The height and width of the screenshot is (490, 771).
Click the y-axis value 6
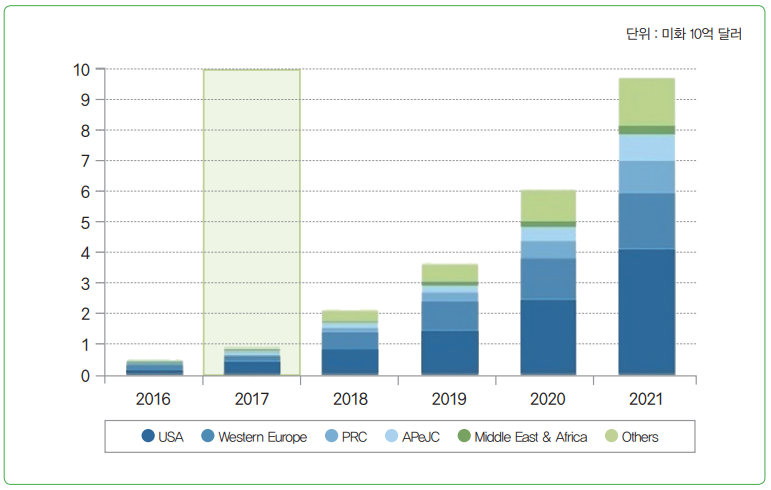click(x=86, y=192)
